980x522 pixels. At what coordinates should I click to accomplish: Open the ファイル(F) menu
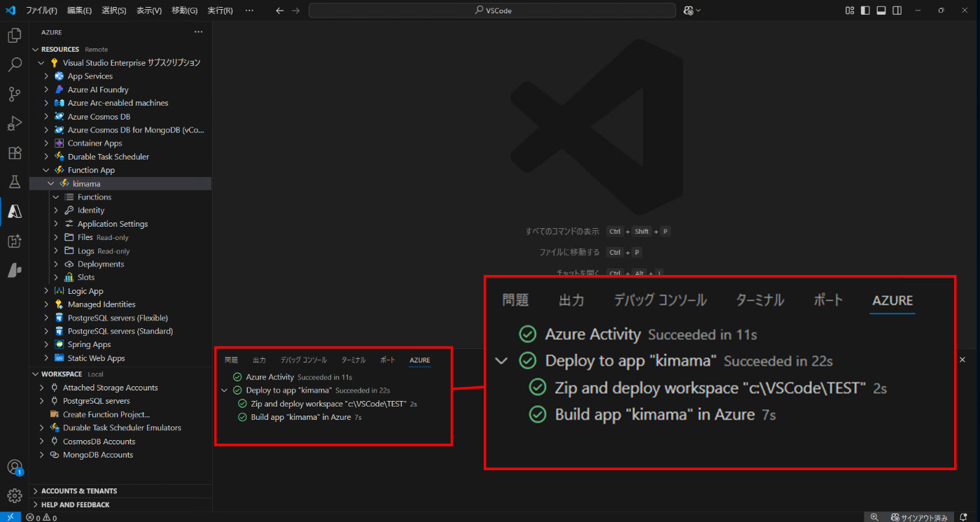pyautogui.click(x=41, y=10)
